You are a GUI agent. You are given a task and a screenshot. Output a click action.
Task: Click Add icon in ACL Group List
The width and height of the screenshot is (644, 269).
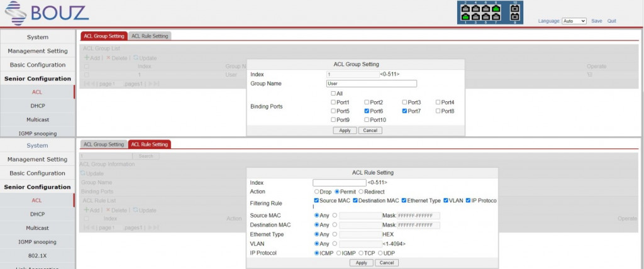(x=87, y=58)
